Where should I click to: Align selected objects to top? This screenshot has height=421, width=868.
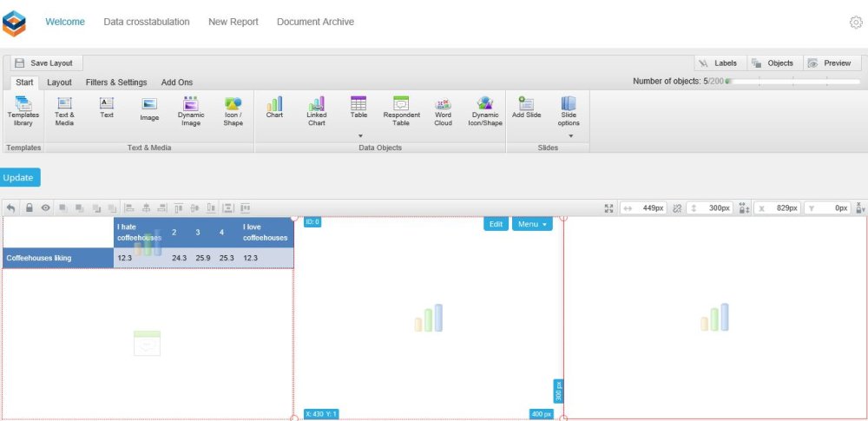point(179,208)
